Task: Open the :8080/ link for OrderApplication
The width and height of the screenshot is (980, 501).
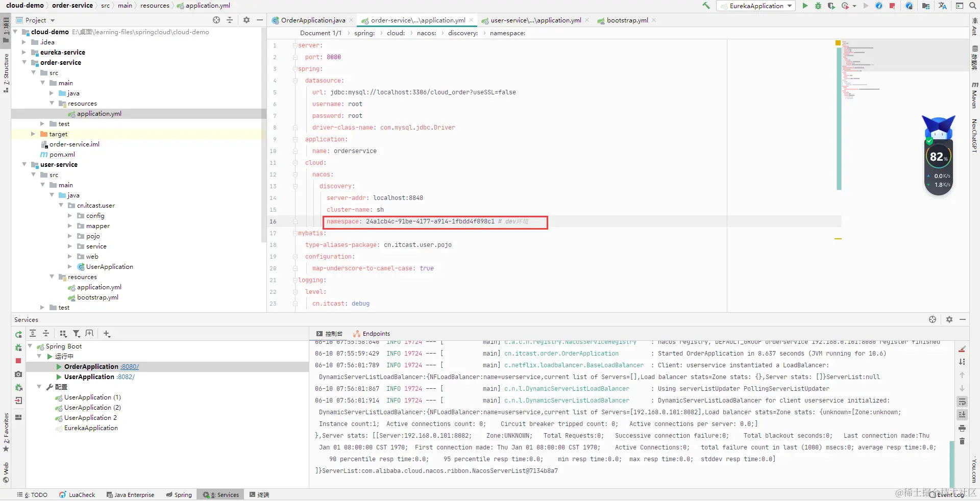Action: [130, 367]
